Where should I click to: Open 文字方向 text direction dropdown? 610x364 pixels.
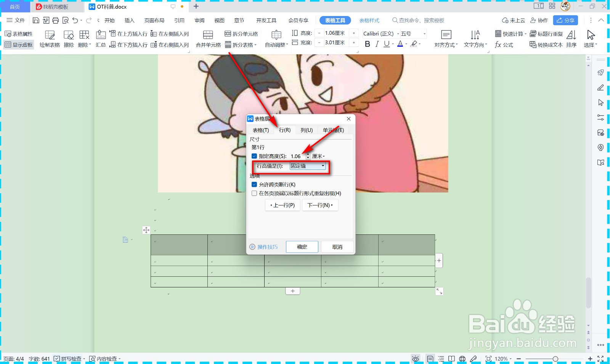click(x=475, y=39)
